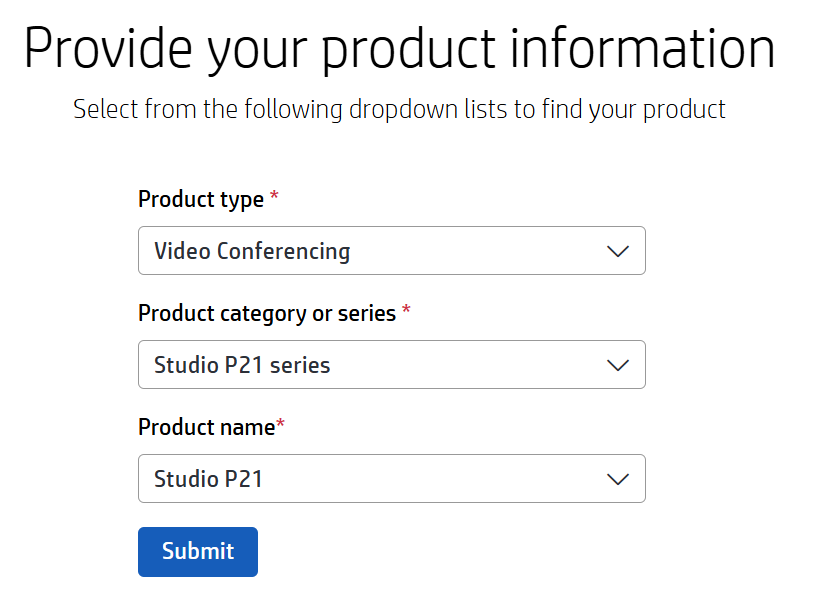Click the Studio P21 series selected value
Screen dimensions: 837x607
pos(242,365)
